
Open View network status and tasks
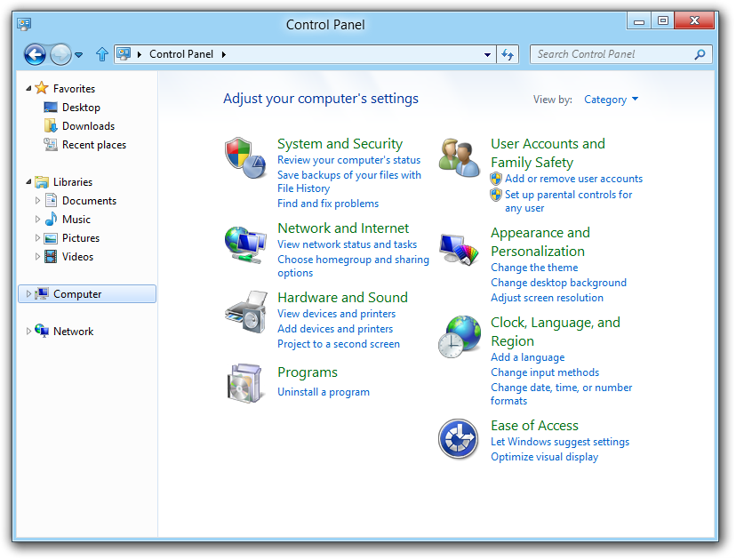347,244
